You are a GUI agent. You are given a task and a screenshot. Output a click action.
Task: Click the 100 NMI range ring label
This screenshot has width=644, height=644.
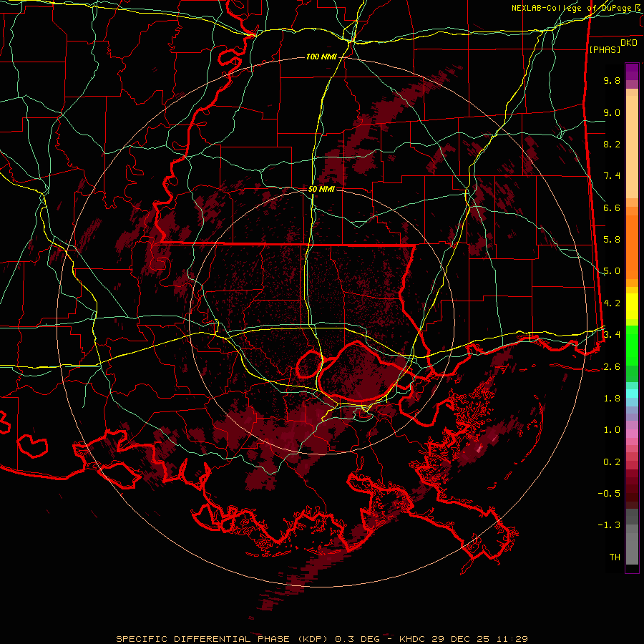pos(321,57)
